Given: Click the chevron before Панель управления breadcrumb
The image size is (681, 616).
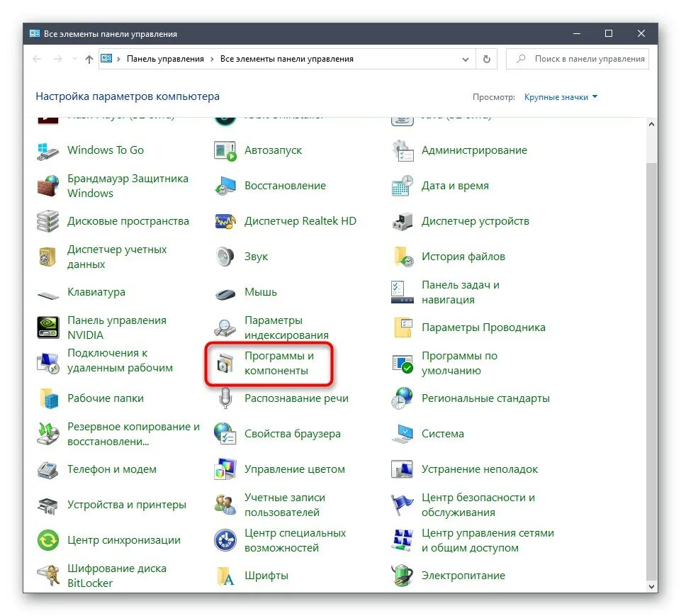Looking at the screenshot, I should pos(118,59).
